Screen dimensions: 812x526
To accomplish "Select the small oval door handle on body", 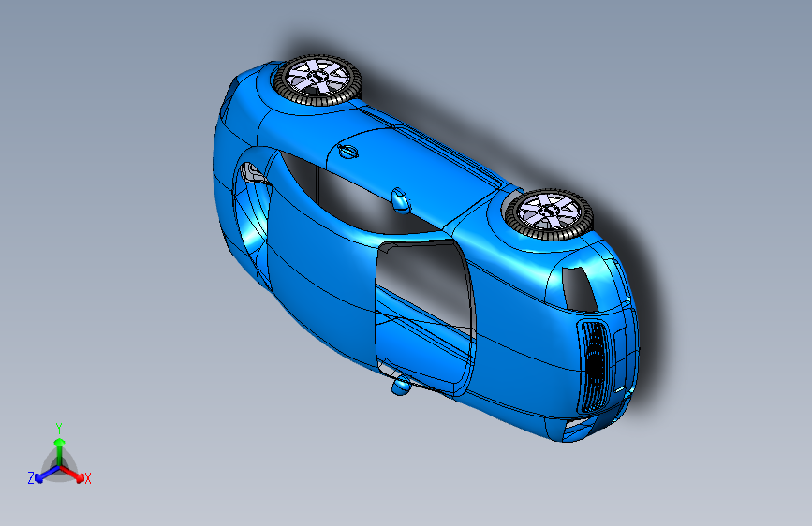I will point(348,152).
